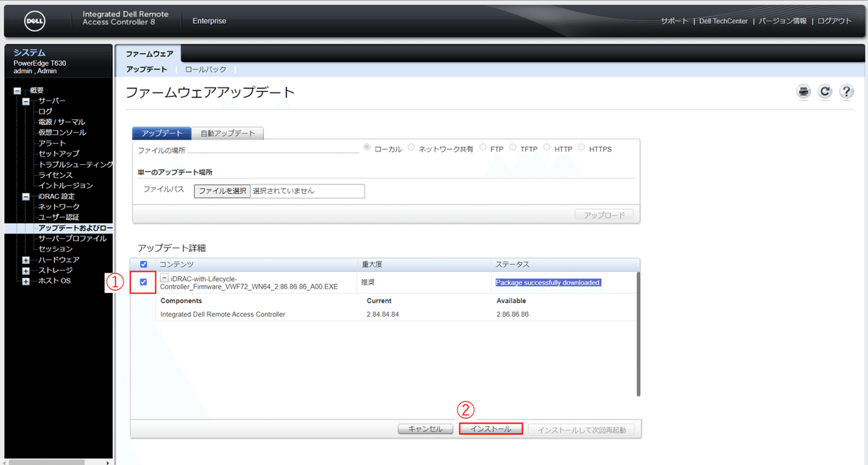
Task: Click the ログアウト link
Action: 835,21
